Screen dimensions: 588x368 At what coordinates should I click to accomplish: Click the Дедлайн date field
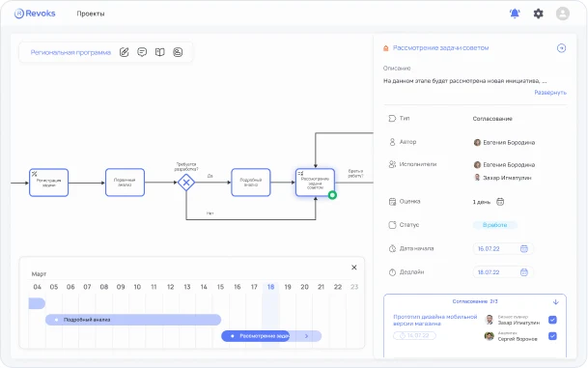tap(503, 272)
